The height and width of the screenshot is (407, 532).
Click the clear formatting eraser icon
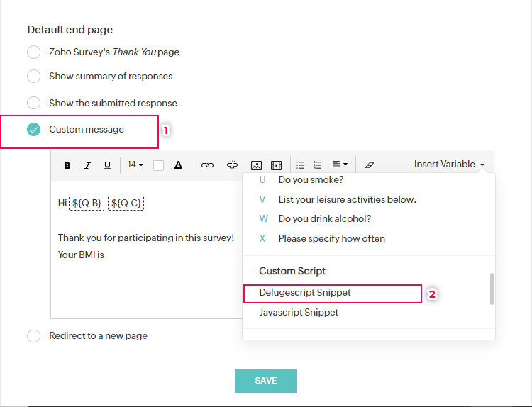coord(370,165)
